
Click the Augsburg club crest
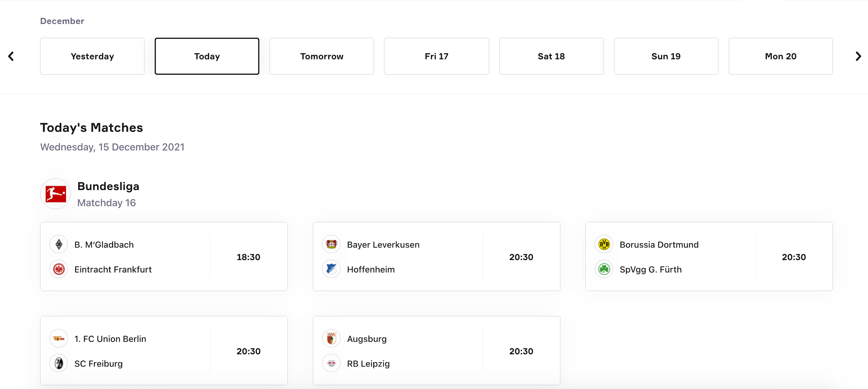331,338
